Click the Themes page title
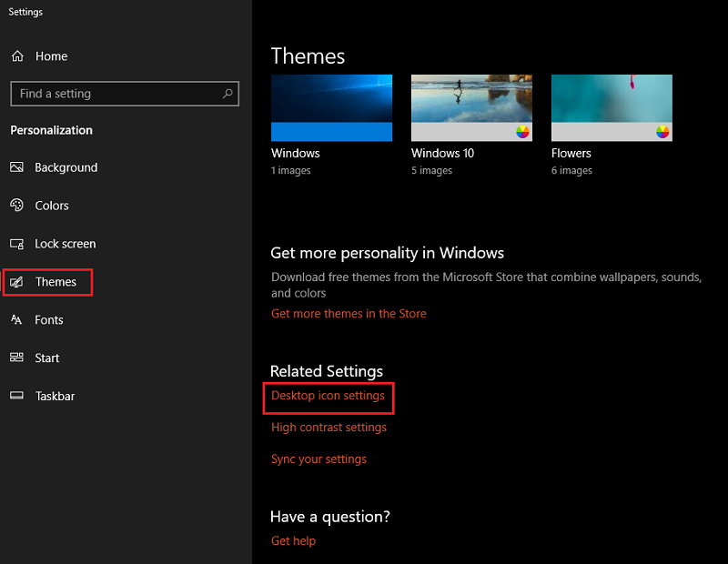Screen dimensions: 728x564 pos(308,56)
